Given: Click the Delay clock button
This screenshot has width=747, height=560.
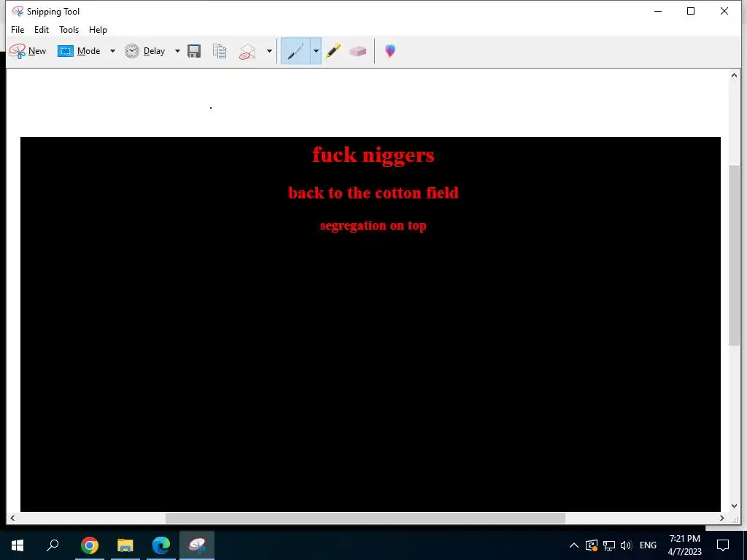Looking at the screenshot, I should click(145, 51).
